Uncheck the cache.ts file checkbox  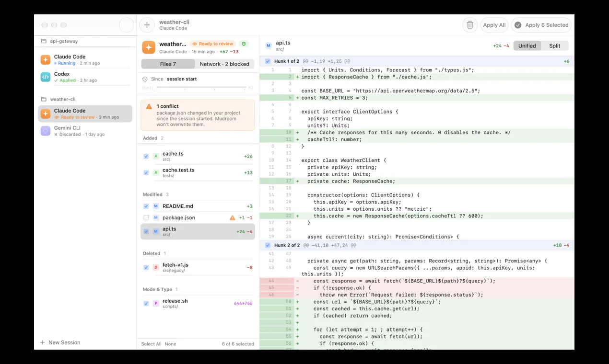pos(146,156)
